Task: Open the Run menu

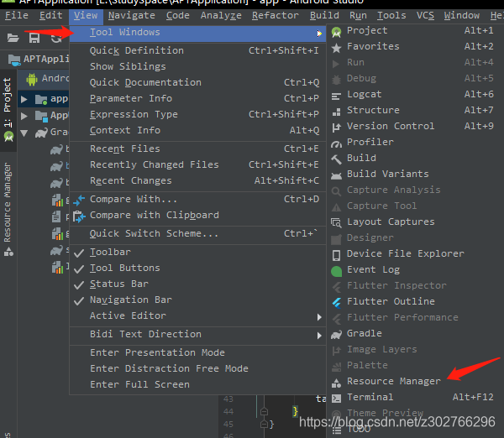Action: pyautogui.click(x=358, y=15)
